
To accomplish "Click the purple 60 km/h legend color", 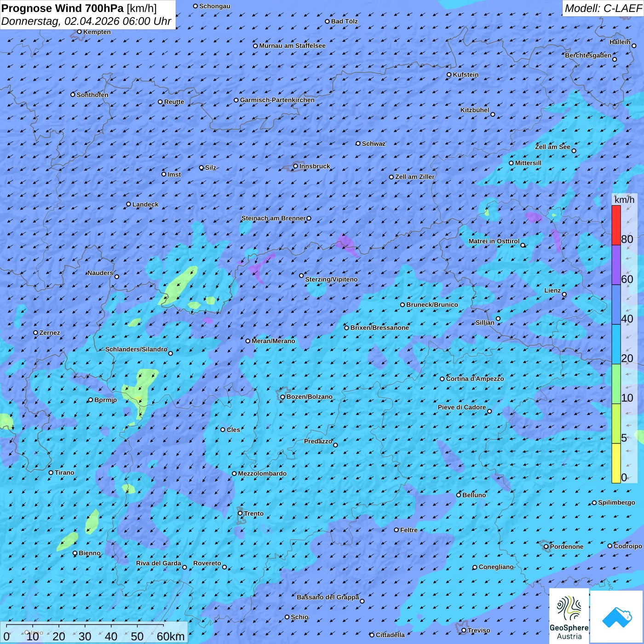I will click(616, 265).
